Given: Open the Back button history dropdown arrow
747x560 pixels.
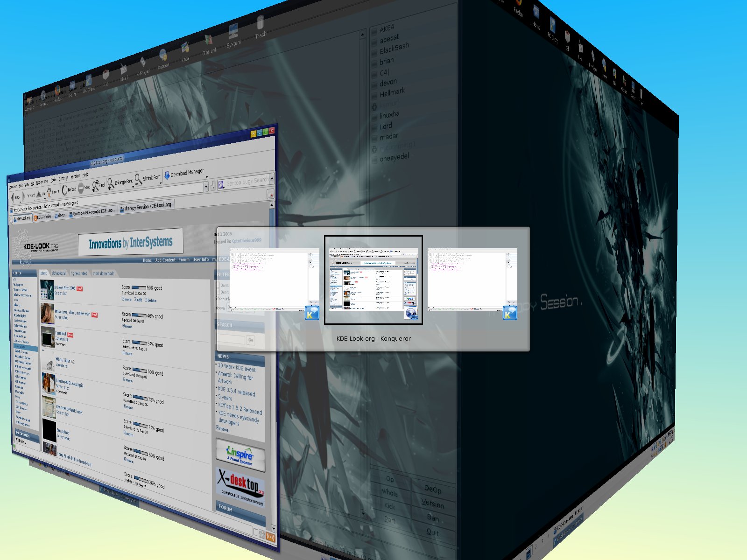Looking at the screenshot, I should pos(19,201).
